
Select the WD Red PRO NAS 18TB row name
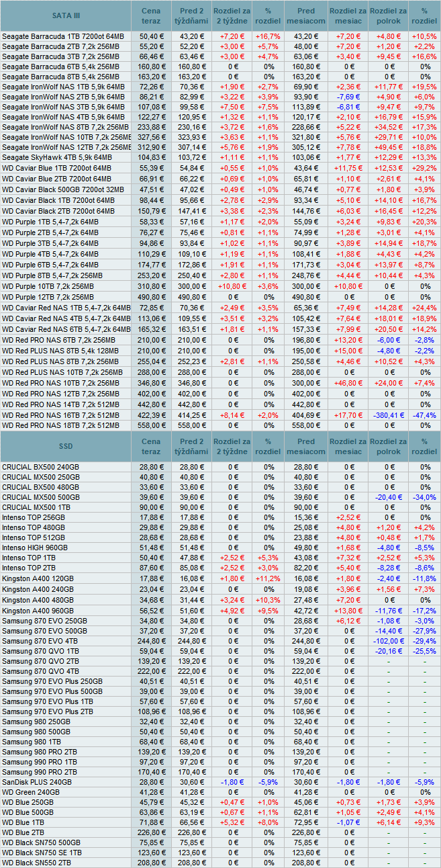click(60, 425)
